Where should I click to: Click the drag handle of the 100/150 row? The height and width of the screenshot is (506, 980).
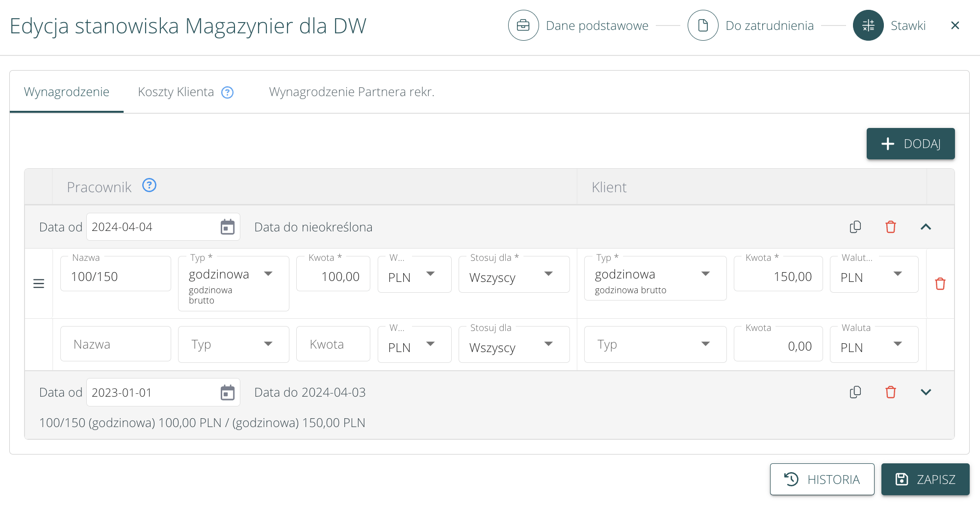coord(39,284)
